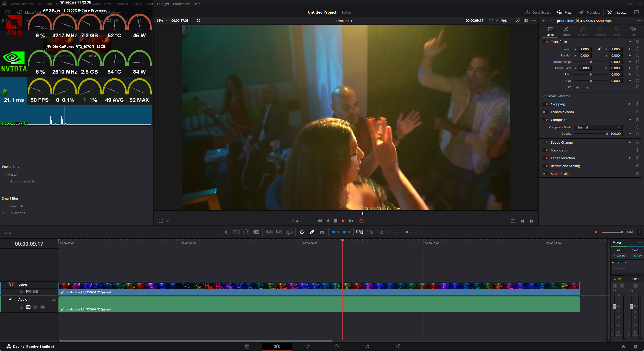This screenshot has width=644, height=351.
Task: Disable the Transform section toggle
Action: click(x=545, y=42)
